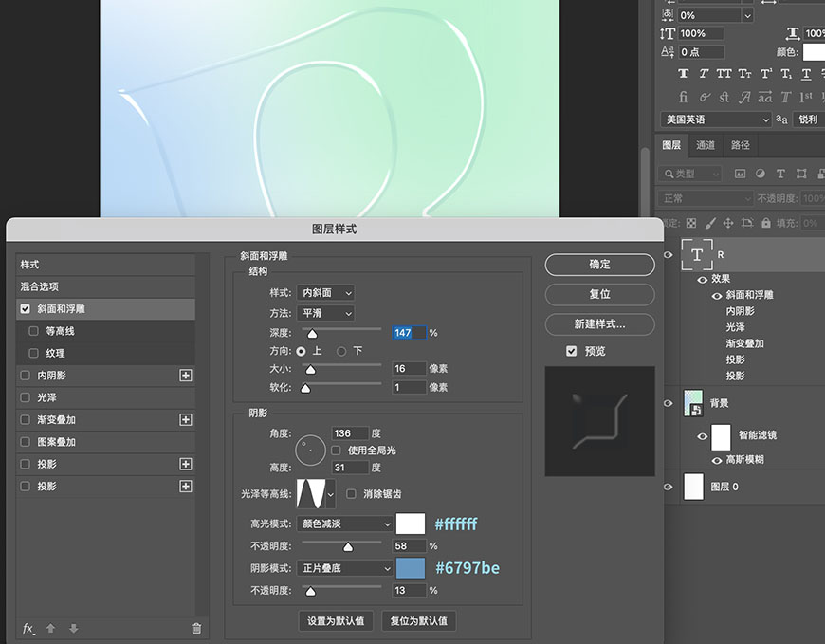This screenshot has height=644, width=825.
Task: Add another 渐变叠加 effect plus icon
Action: (x=186, y=419)
